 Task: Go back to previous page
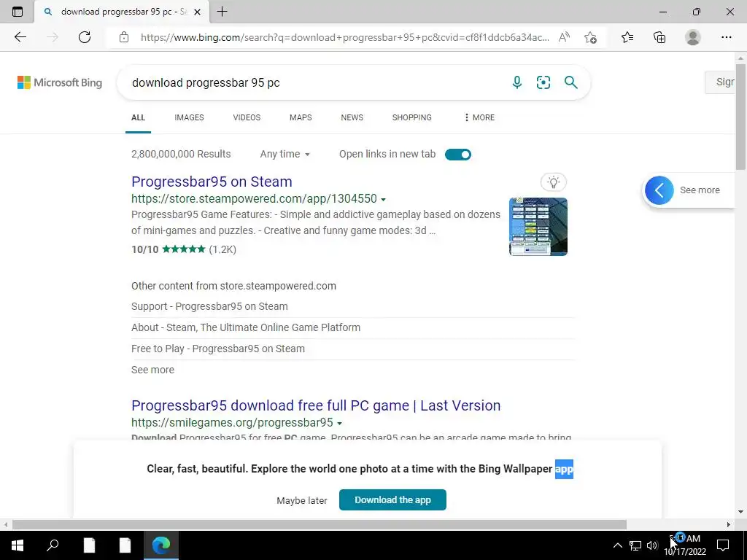(20, 37)
